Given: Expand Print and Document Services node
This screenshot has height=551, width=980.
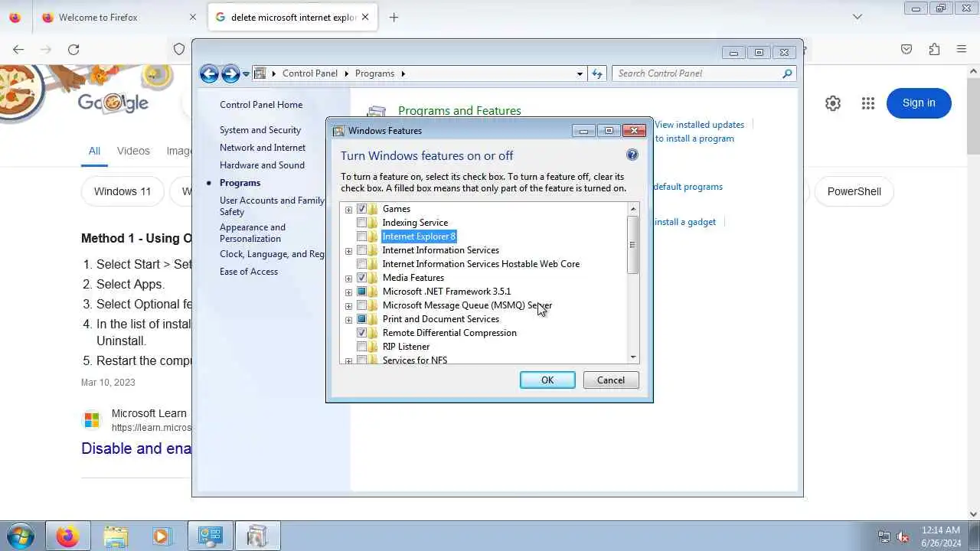Looking at the screenshot, I should 348,320.
